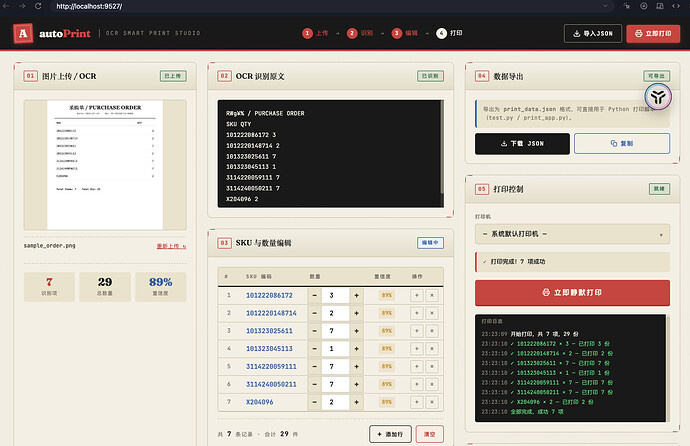Download the JSON file
This screenshot has width=690, height=446.
tap(522, 144)
